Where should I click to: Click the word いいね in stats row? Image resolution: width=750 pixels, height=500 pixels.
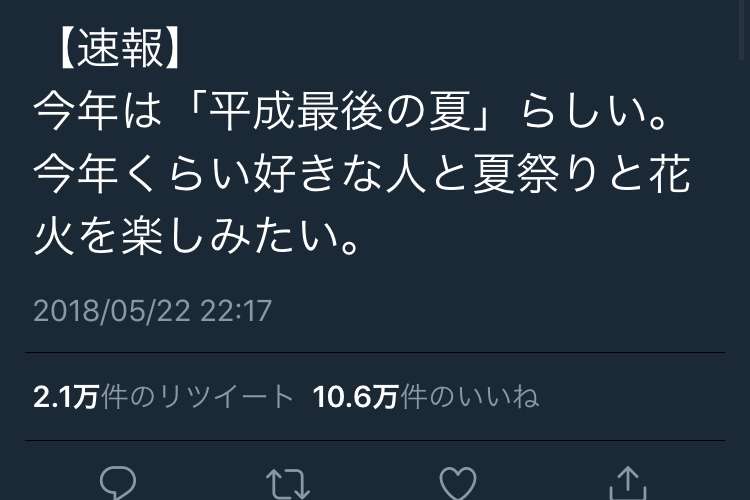497,397
